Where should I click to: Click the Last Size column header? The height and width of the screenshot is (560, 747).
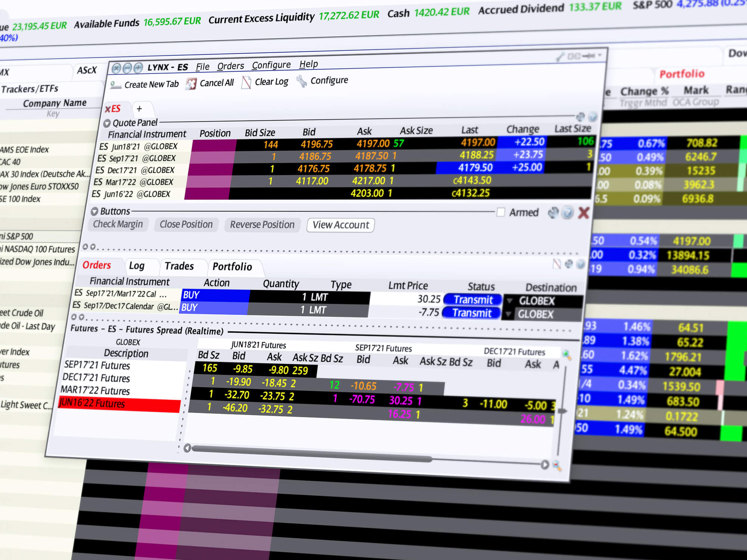click(x=573, y=129)
